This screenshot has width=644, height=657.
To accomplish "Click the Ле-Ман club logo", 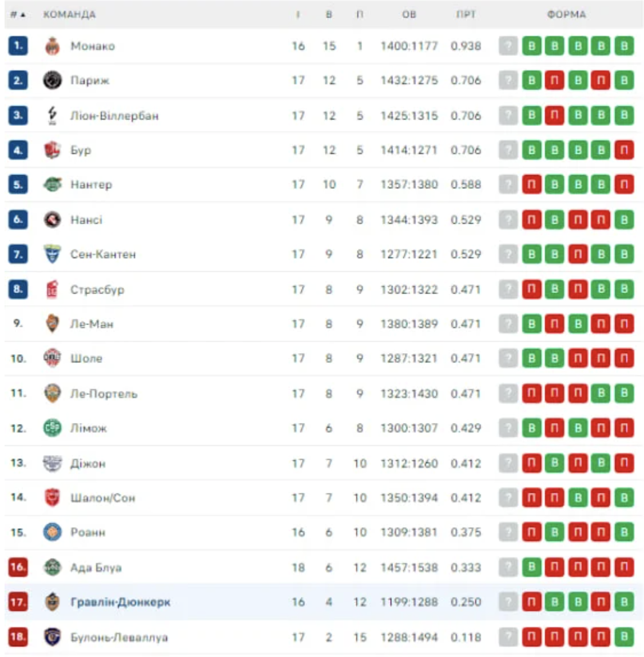I will pyautogui.click(x=52, y=324).
